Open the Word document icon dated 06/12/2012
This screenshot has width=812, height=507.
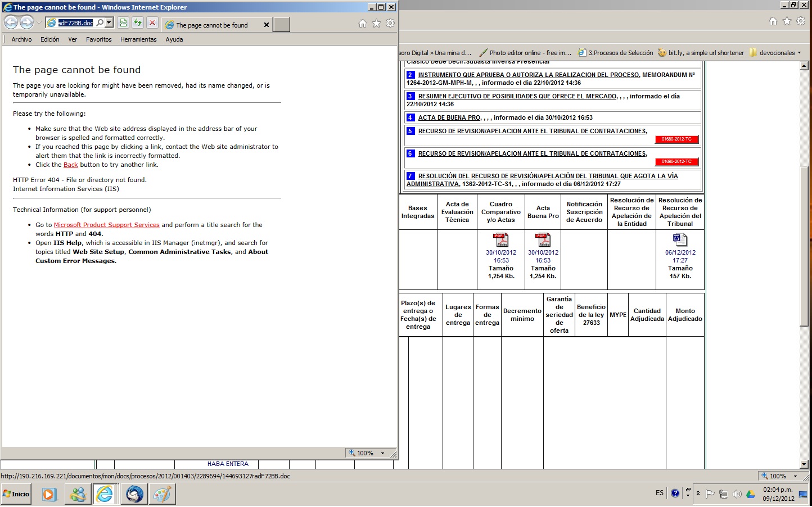[680, 239]
